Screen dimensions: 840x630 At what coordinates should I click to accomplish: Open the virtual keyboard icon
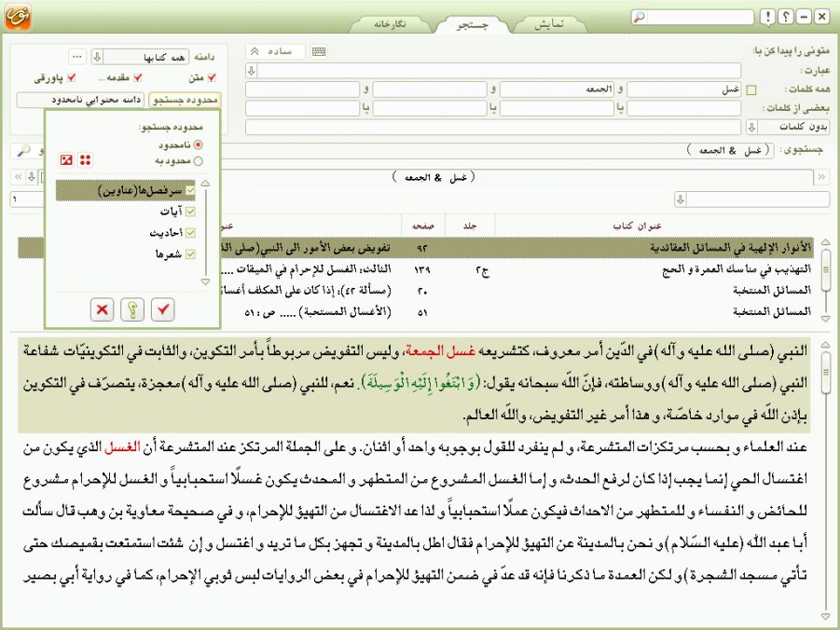pos(319,51)
